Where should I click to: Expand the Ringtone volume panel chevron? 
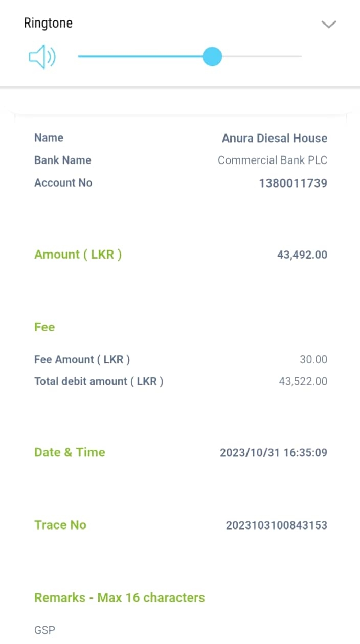click(328, 24)
